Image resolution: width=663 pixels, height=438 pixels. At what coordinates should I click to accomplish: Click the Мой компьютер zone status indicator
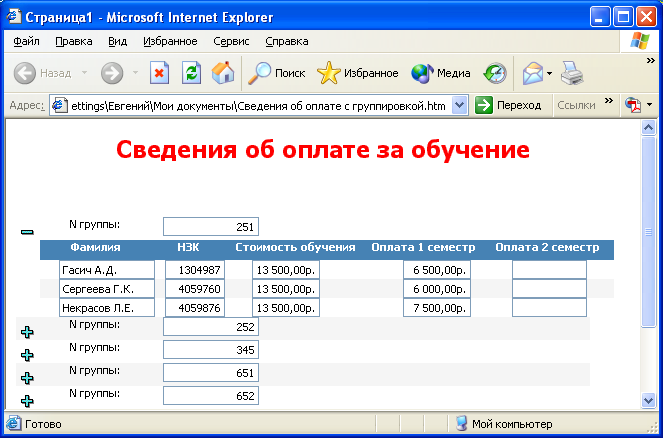[504, 424]
